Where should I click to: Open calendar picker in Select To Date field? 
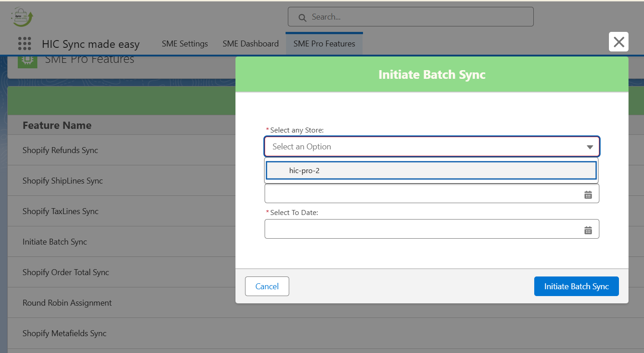[x=588, y=230]
